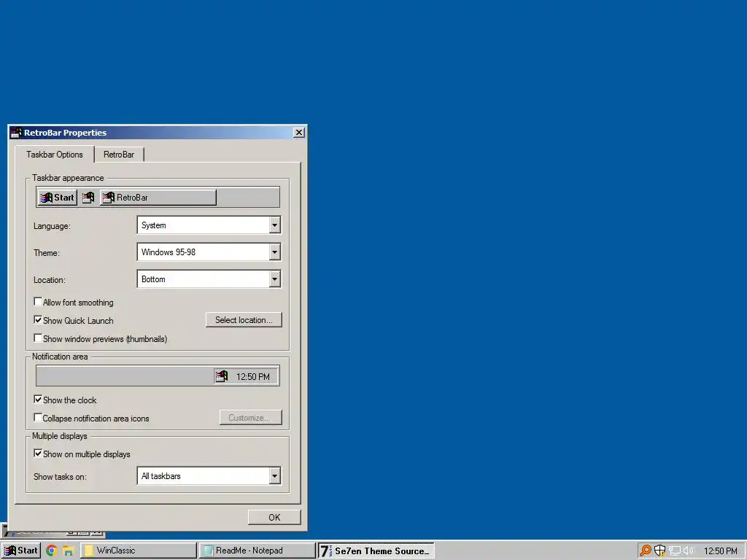Open File Explorer from Quick Launch
Screen dimensions: 747x560
coord(68,551)
